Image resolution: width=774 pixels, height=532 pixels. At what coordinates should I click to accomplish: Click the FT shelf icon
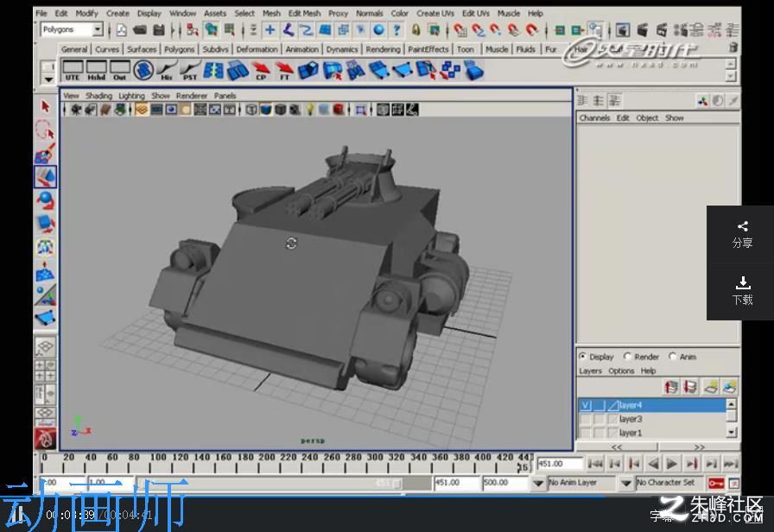(284, 70)
